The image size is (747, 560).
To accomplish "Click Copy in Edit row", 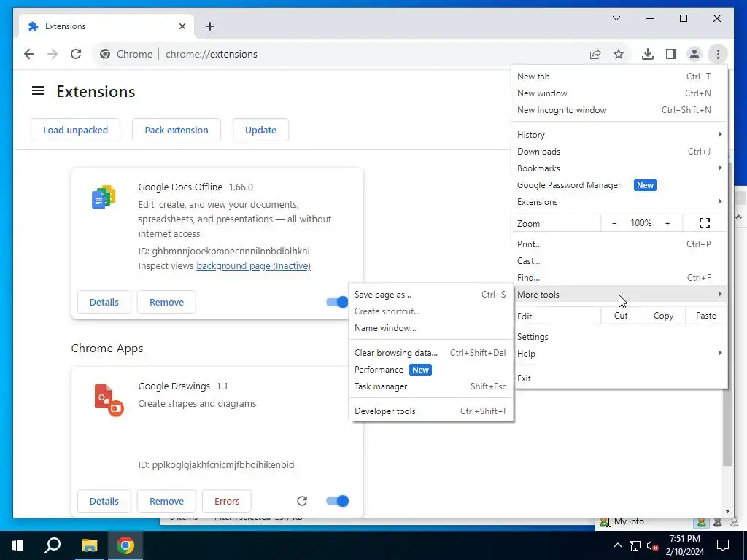I will point(663,316).
